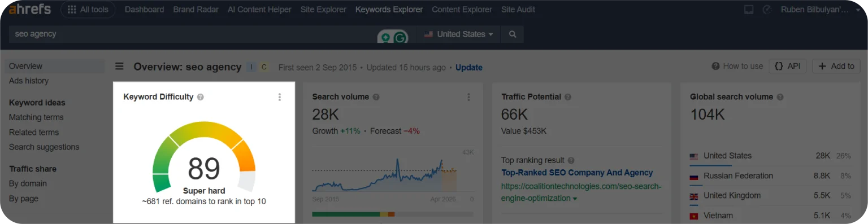This screenshot has width=868, height=224.
Task: Open Ads history in the sidebar
Action: coord(29,81)
